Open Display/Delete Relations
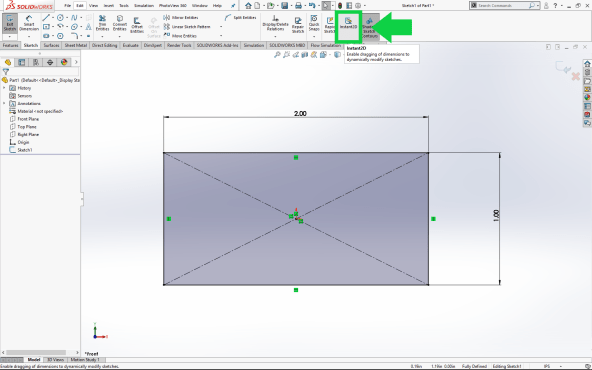The height and width of the screenshot is (370, 592). 275,23
